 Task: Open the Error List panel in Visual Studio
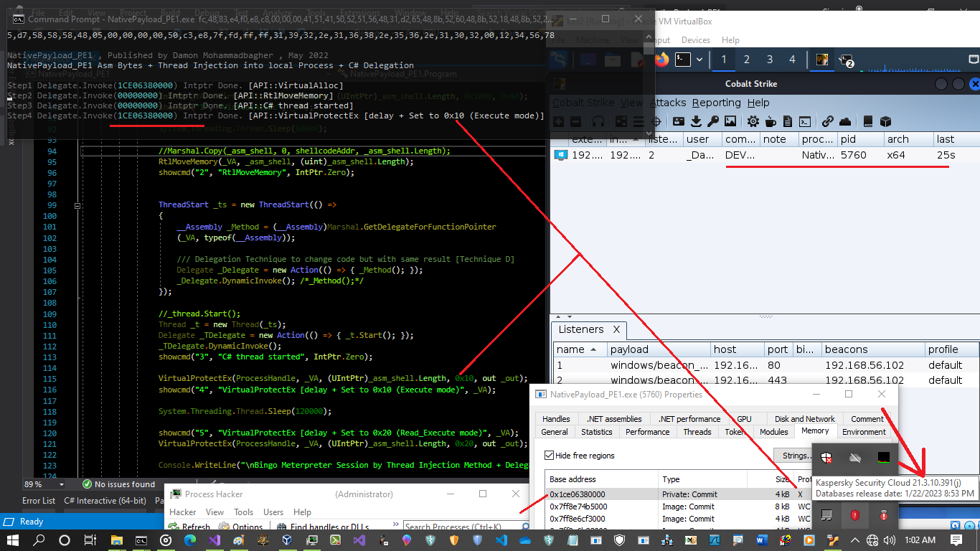point(39,501)
